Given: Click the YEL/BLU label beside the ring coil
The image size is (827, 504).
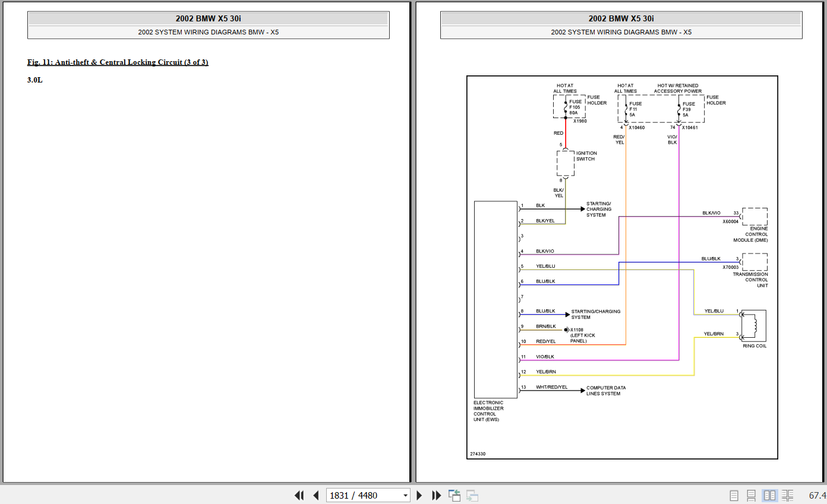Looking at the screenshot, I should click(x=714, y=311).
